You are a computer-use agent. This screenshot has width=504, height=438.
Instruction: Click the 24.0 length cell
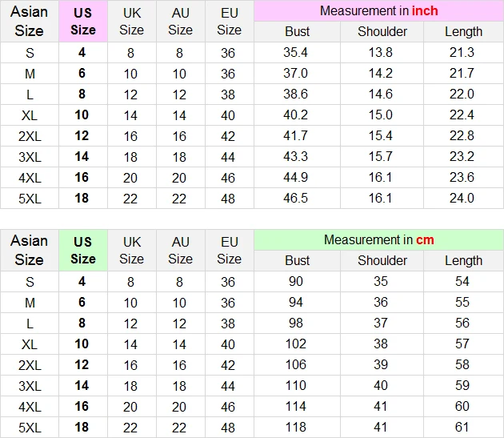pyautogui.click(x=463, y=198)
